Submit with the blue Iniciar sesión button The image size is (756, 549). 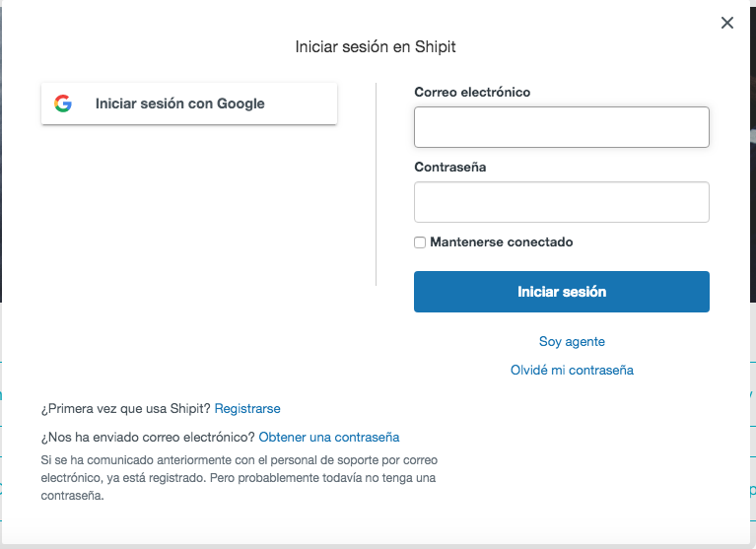pyautogui.click(x=562, y=292)
